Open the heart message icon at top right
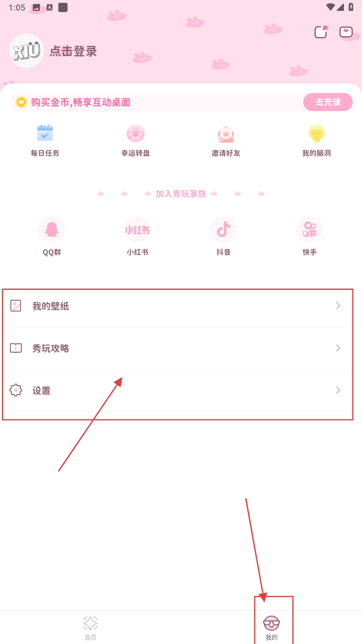The height and width of the screenshot is (644, 362). 346,32
